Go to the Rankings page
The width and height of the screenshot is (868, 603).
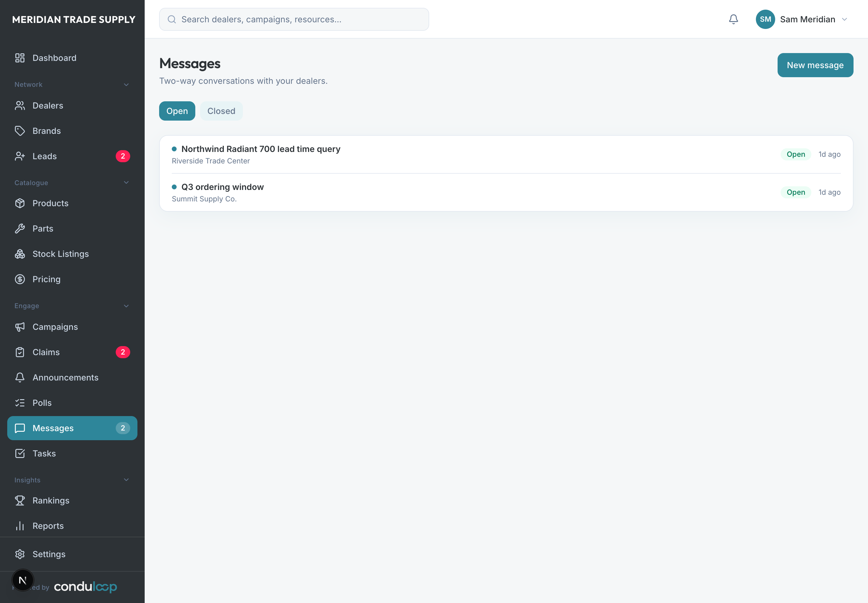click(x=72, y=500)
